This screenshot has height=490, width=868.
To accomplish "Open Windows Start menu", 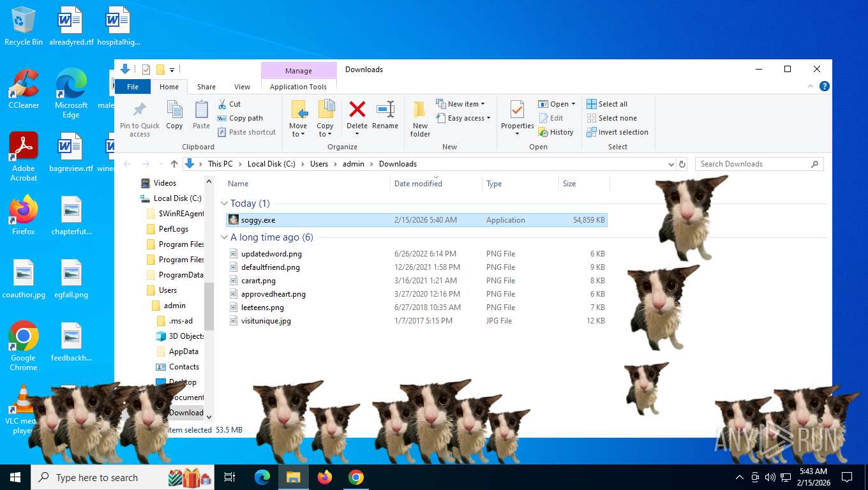I will pyautogui.click(x=15, y=477).
